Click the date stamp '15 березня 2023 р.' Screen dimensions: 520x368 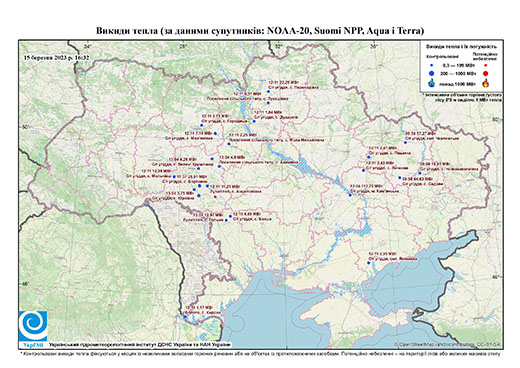pyautogui.click(x=49, y=57)
